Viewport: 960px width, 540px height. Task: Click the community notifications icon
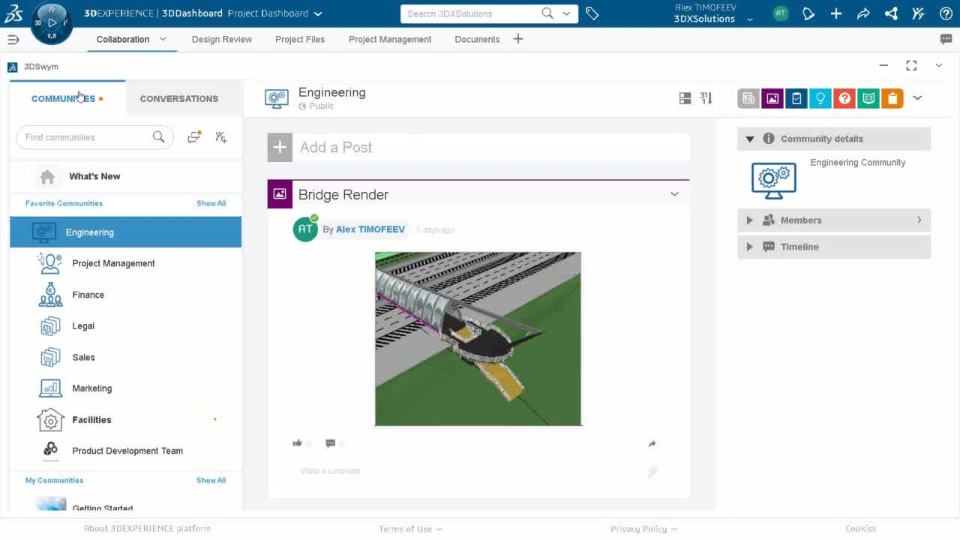(x=194, y=137)
